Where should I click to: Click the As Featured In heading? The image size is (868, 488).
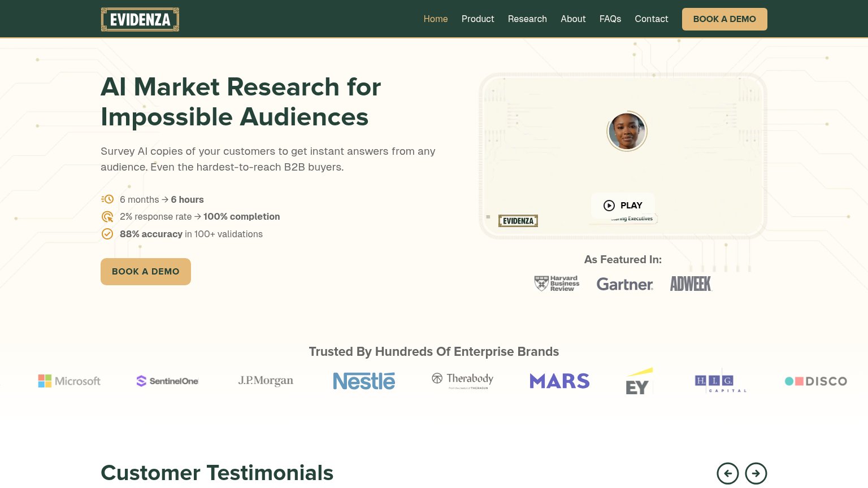623,260
